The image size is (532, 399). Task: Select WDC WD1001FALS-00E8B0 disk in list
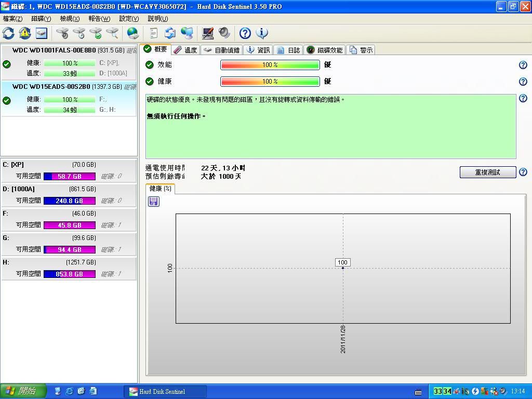pyautogui.click(x=54, y=50)
